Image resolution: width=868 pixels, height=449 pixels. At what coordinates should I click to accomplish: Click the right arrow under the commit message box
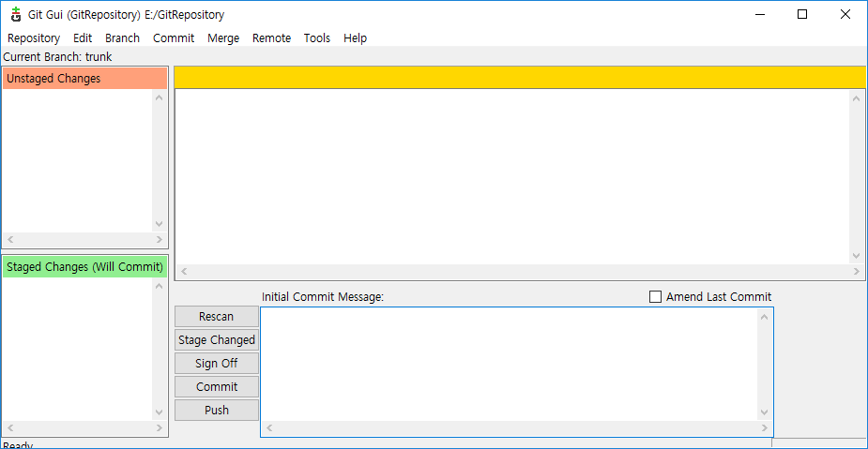765,428
